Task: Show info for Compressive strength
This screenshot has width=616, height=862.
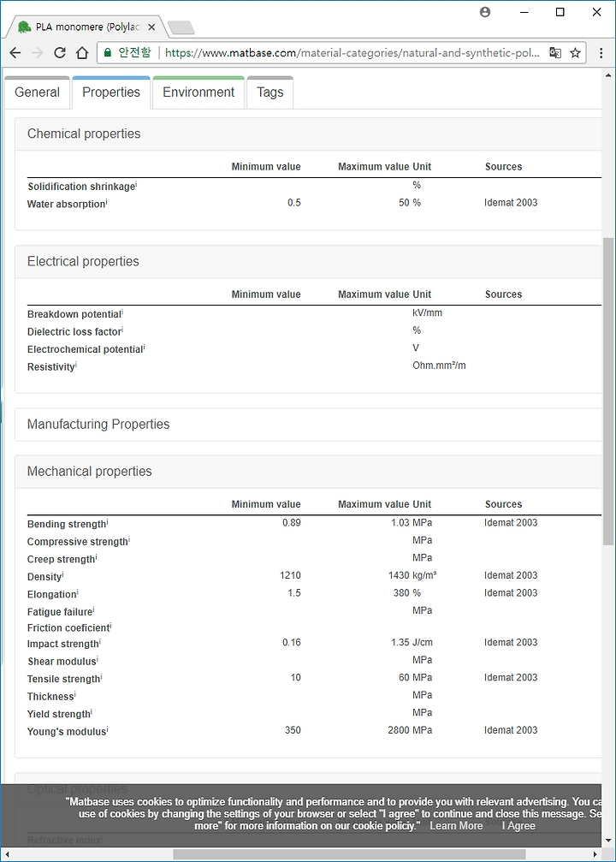Action: click(129, 538)
